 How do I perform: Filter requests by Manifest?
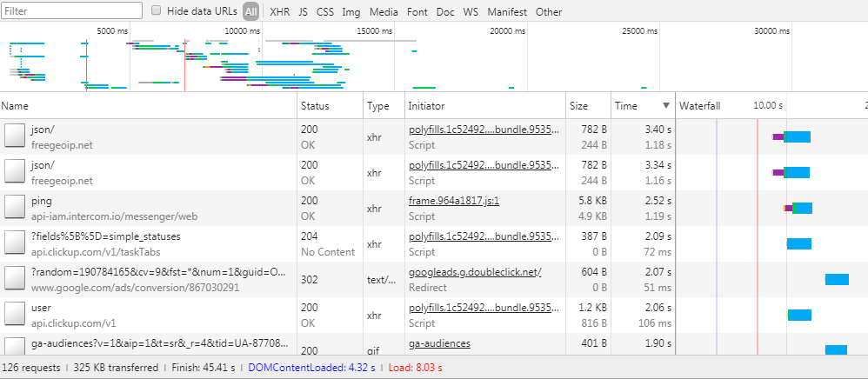(507, 11)
